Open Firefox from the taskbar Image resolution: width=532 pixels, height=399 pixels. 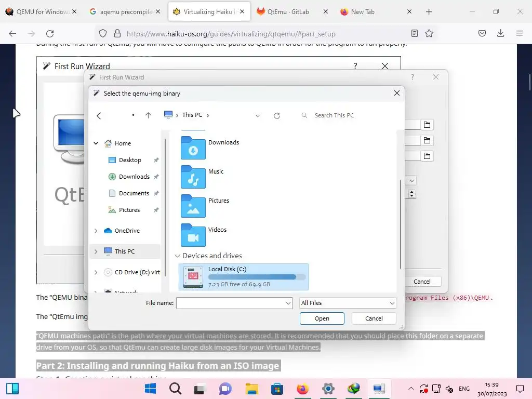pyautogui.click(x=303, y=389)
